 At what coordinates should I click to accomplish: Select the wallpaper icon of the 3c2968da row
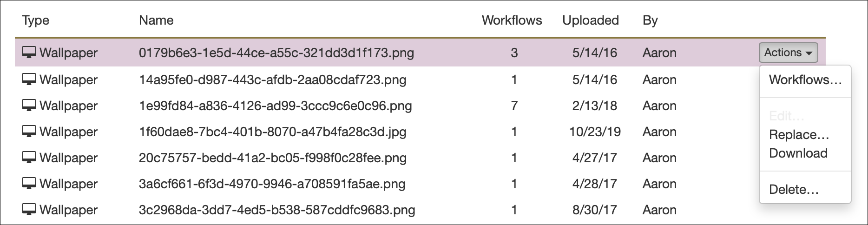click(29, 210)
